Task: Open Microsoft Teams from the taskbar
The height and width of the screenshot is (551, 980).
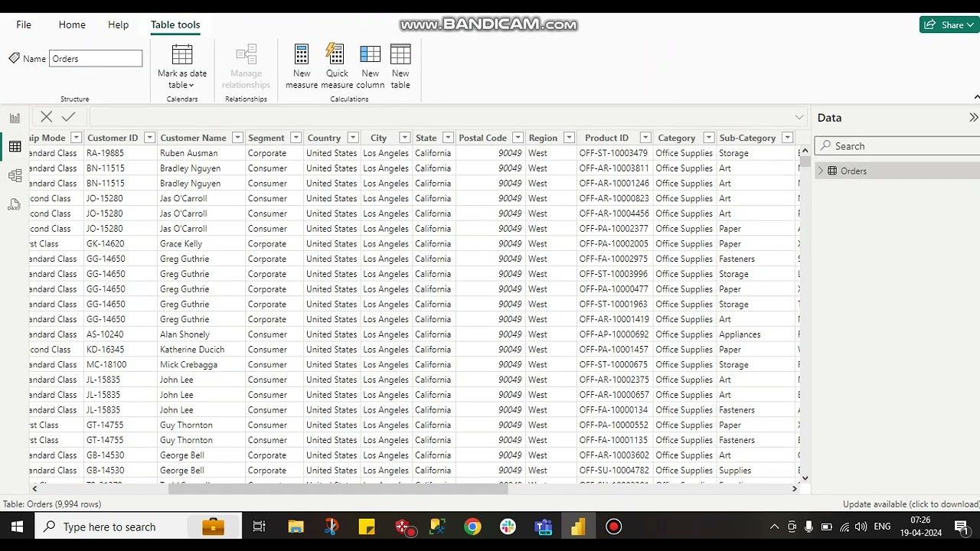Action: tap(543, 527)
